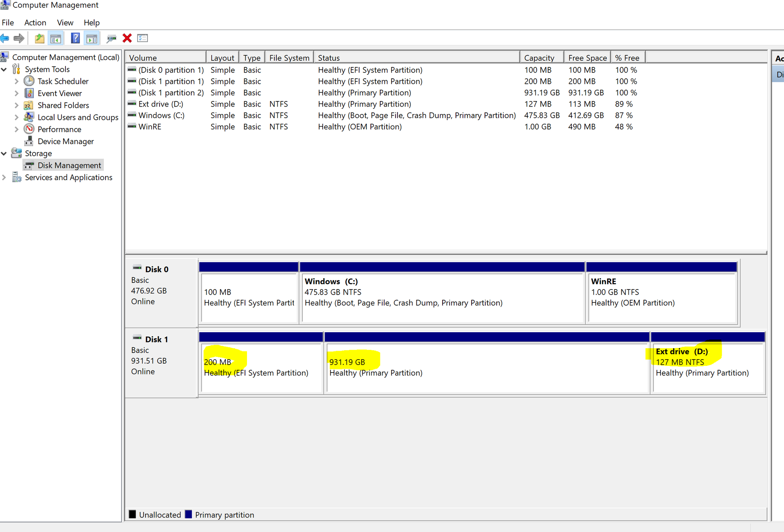Select Disk 1 931.19 GB primary partition block

pyautogui.click(x=487, y=364)
